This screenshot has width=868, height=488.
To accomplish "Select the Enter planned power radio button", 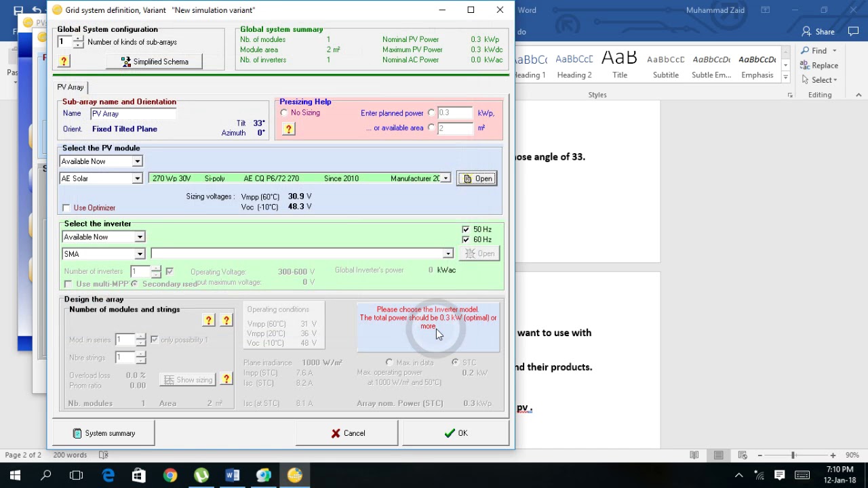I will pyautogui.click(x=431, y=113).
